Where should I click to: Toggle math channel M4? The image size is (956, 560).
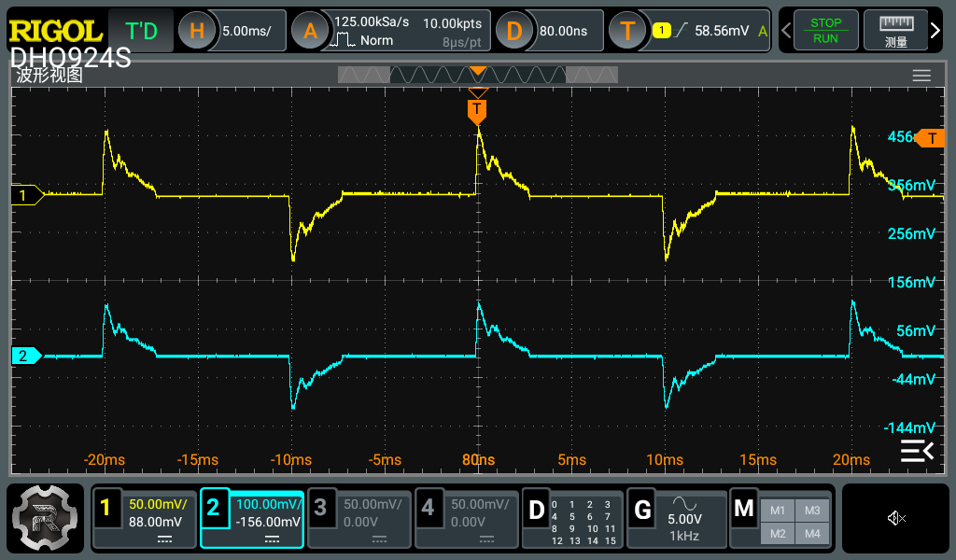pos(812,534)
